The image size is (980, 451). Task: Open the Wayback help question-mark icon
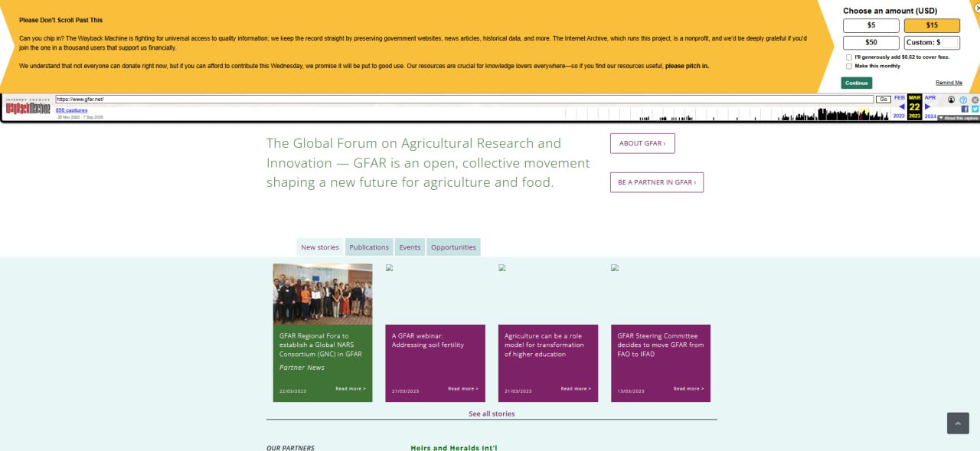[963, 100]
